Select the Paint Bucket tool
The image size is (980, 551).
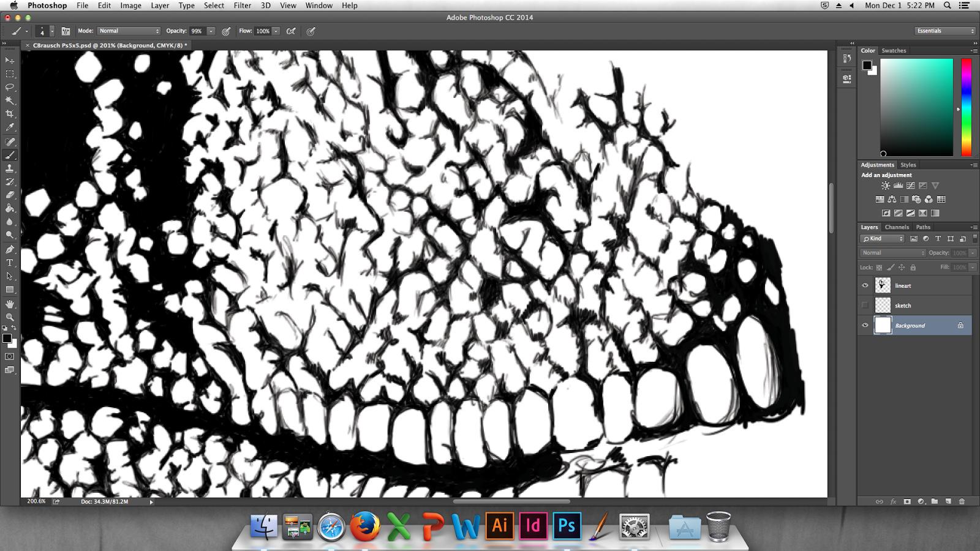click(10, 208)
